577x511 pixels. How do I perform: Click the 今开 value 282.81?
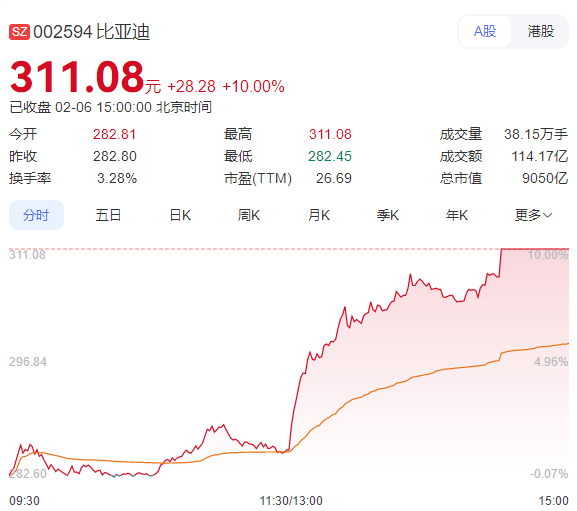click(x=114, y=134)
